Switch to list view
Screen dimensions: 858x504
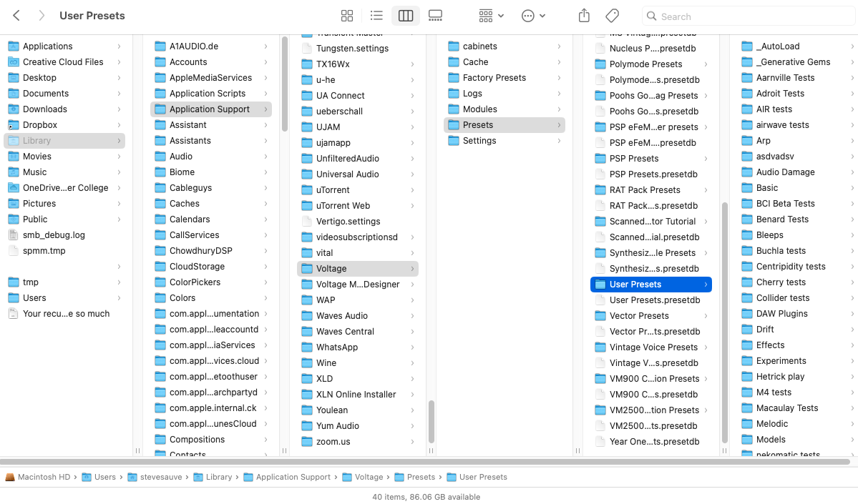pos(376,16)
